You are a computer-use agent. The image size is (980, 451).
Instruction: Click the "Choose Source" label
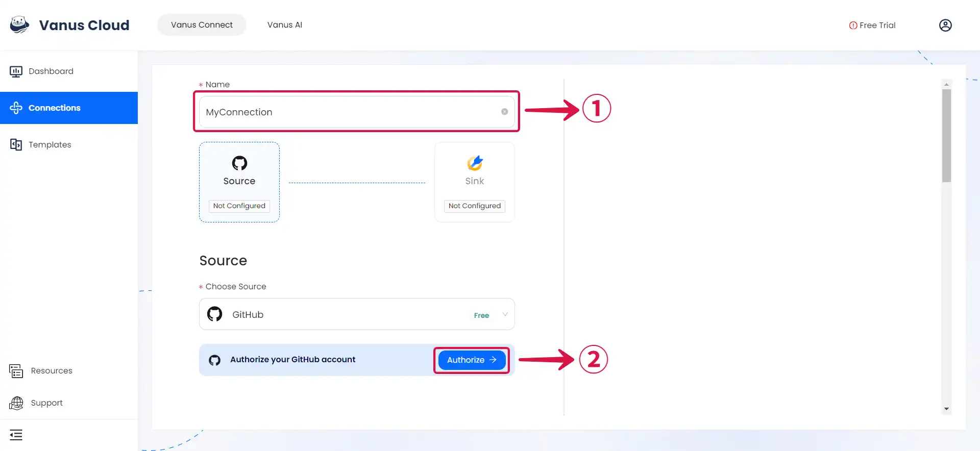click(x=236, y=287)
